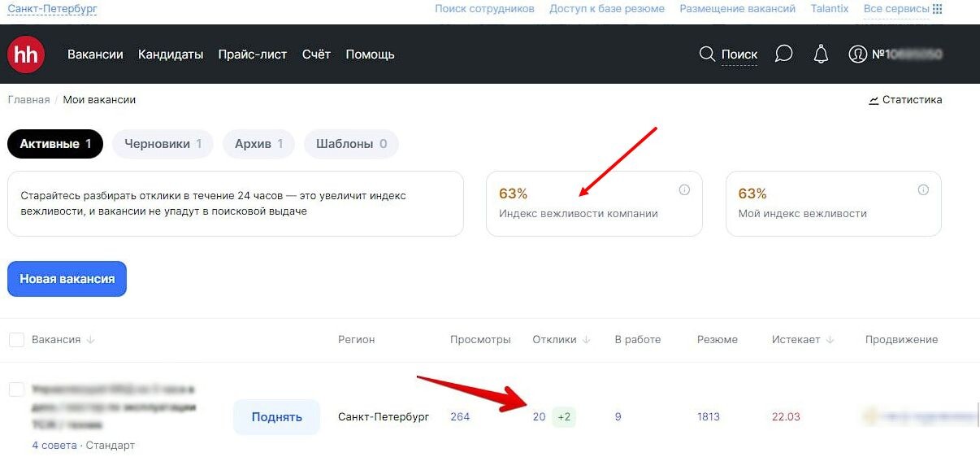Open the Talantix link
This screenshot has width=980, height=457.
click(830, 9)
